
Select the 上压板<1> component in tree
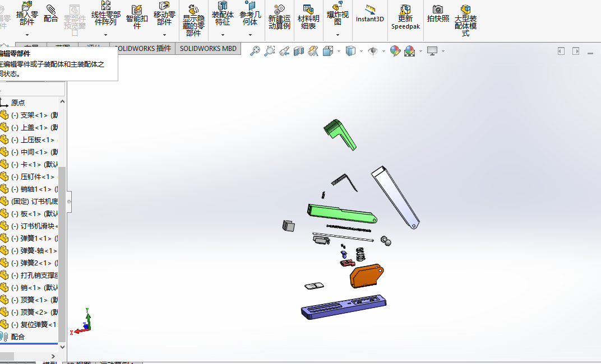[29, 139]
